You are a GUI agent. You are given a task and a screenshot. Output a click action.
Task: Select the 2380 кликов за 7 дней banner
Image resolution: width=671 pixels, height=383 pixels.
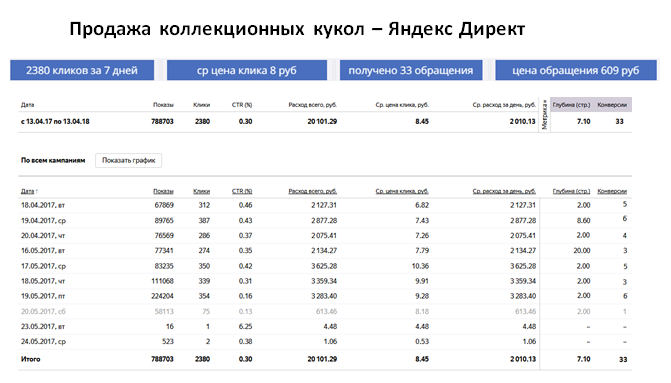(x=82, y=70)
